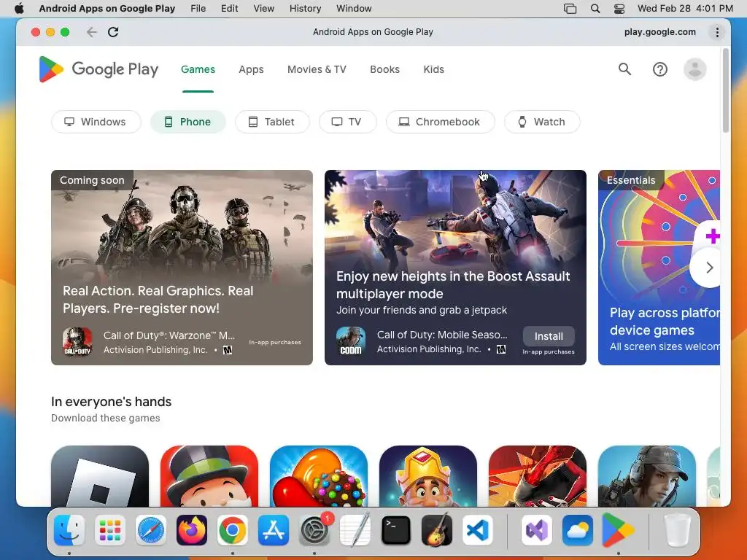Open Launchpad from the dock
Image resolution: width=747 pixels, height=560 pixels.
click(110, 530)
